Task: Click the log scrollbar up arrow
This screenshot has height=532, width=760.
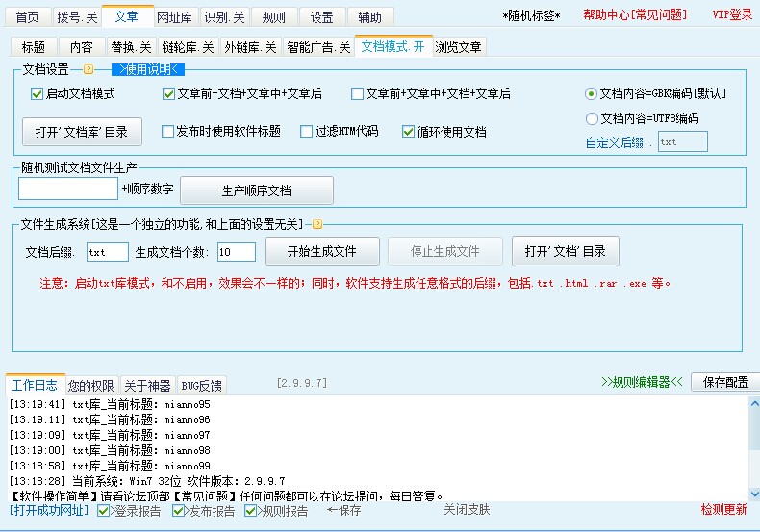Action: (751, 404)
